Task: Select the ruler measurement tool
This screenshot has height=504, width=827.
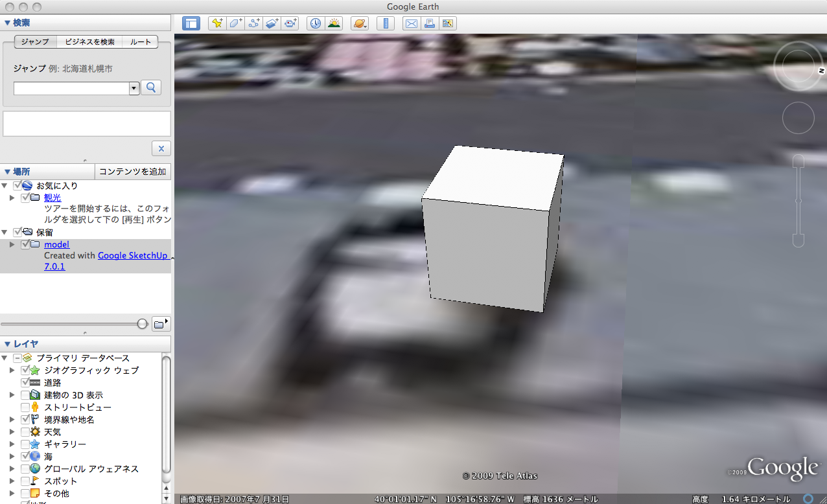Action: 386,23
